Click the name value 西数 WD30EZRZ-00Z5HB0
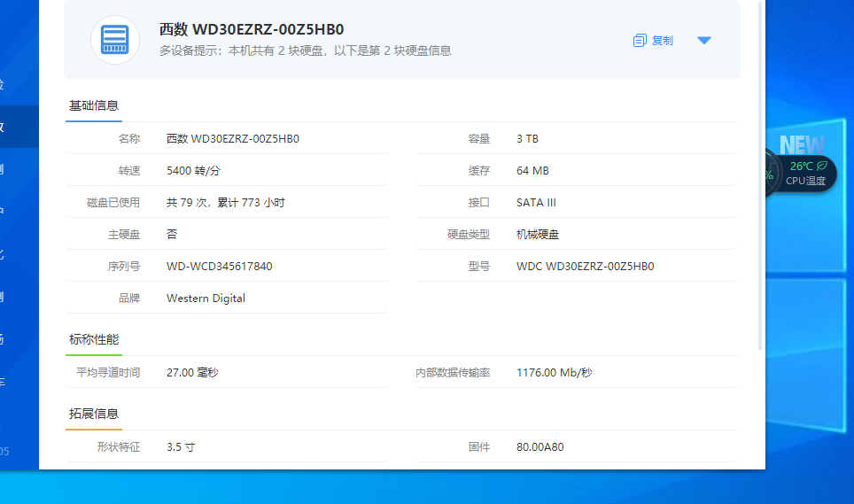This screenshot has width=854, height=504. (233, 139)
